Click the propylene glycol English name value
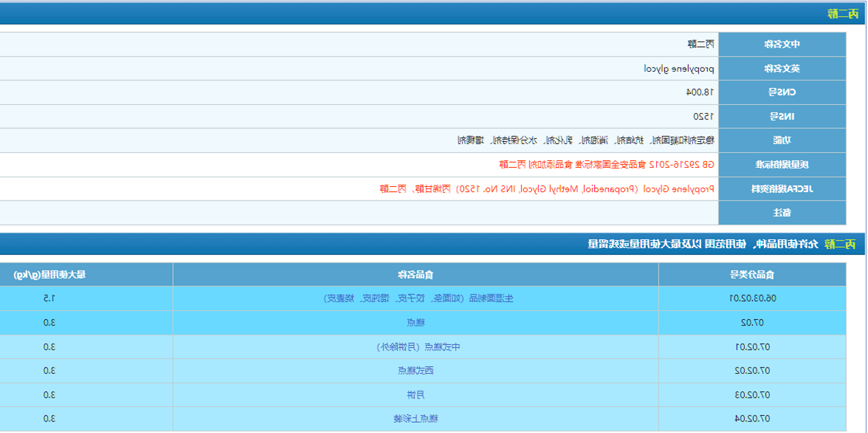Screen dimensions: 868x433 679,68
